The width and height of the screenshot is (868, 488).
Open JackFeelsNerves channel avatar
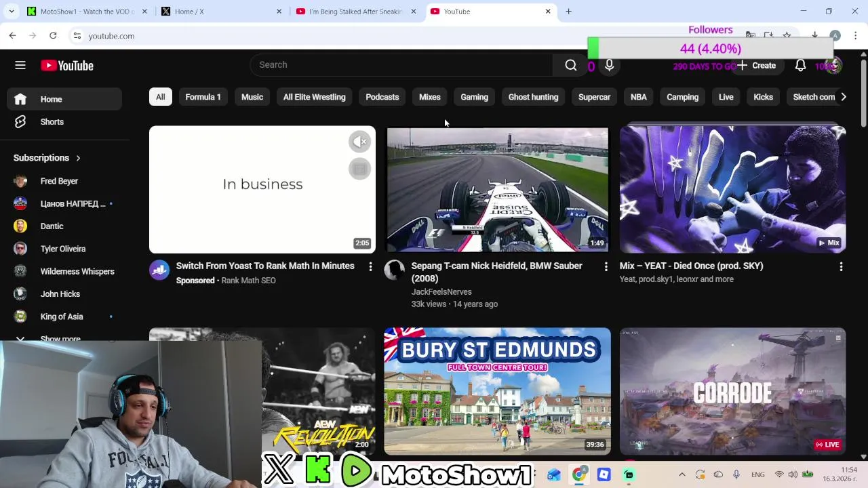[394, 270]
